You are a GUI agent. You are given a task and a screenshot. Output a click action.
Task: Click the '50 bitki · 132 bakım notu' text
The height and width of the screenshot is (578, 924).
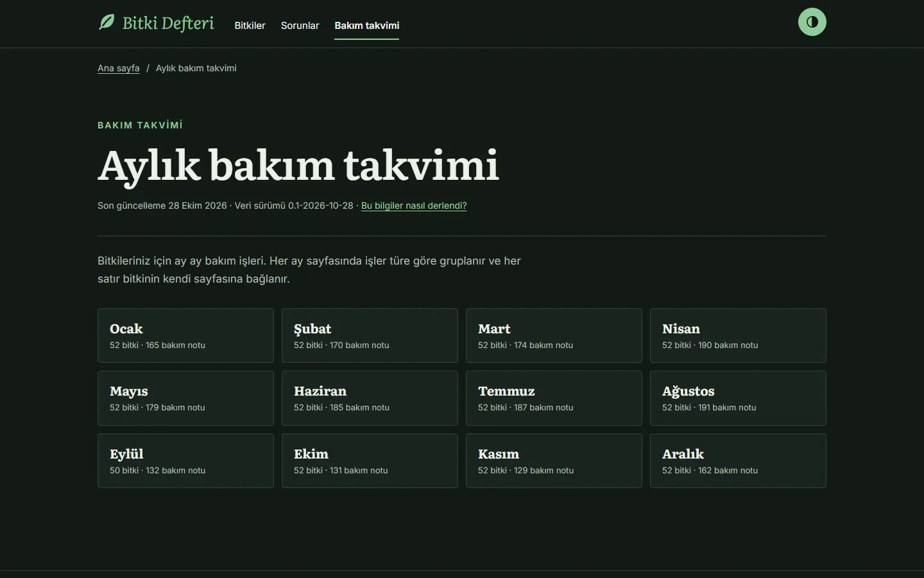click(157, 471)
